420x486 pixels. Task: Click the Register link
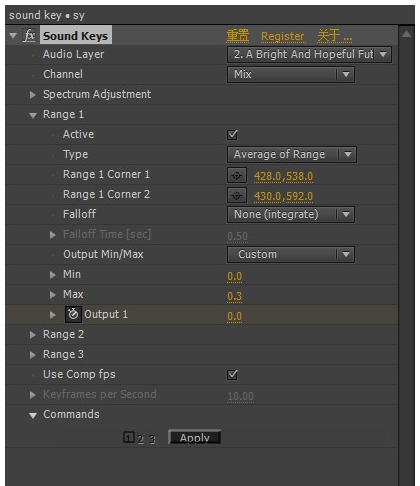283,36
